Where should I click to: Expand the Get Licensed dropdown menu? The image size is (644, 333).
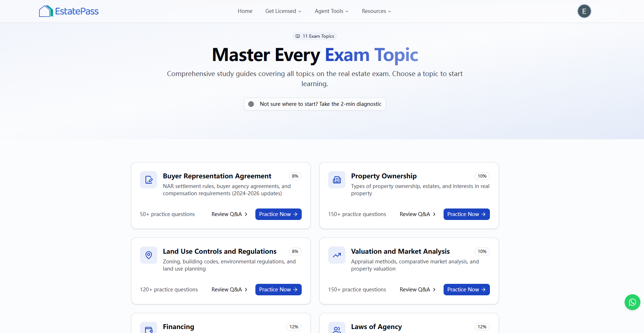[283, 11]
